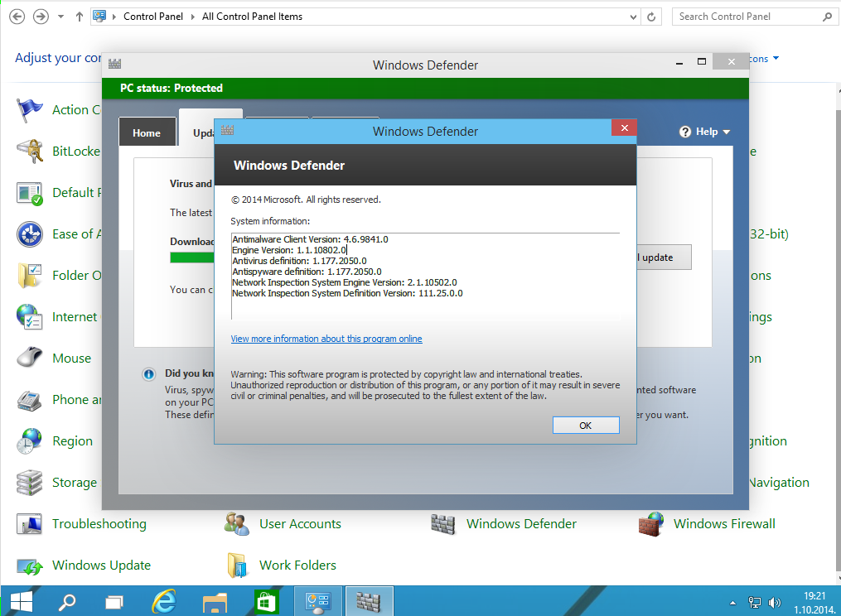Click the Engine Version line in system information
The width and height of the screenshot is (841, 616).
290,250
